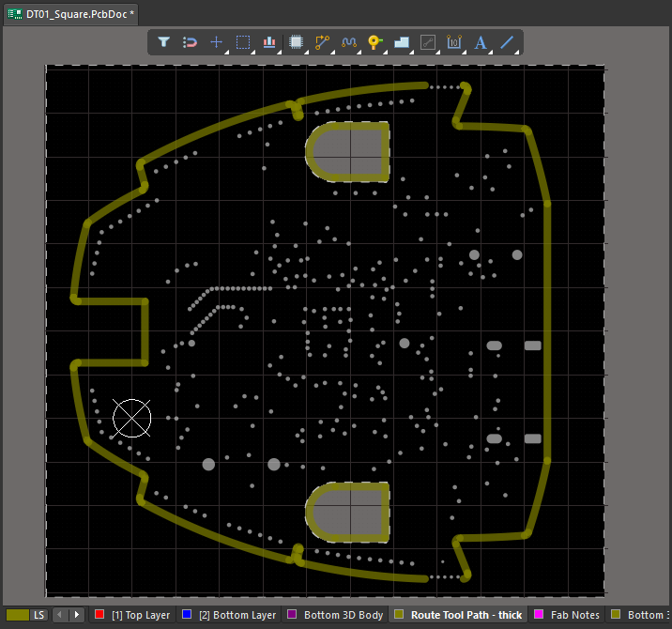Screen dimensions: 672x629
Task: Choose the Select Rectangle tool
Action: (243, 42)
